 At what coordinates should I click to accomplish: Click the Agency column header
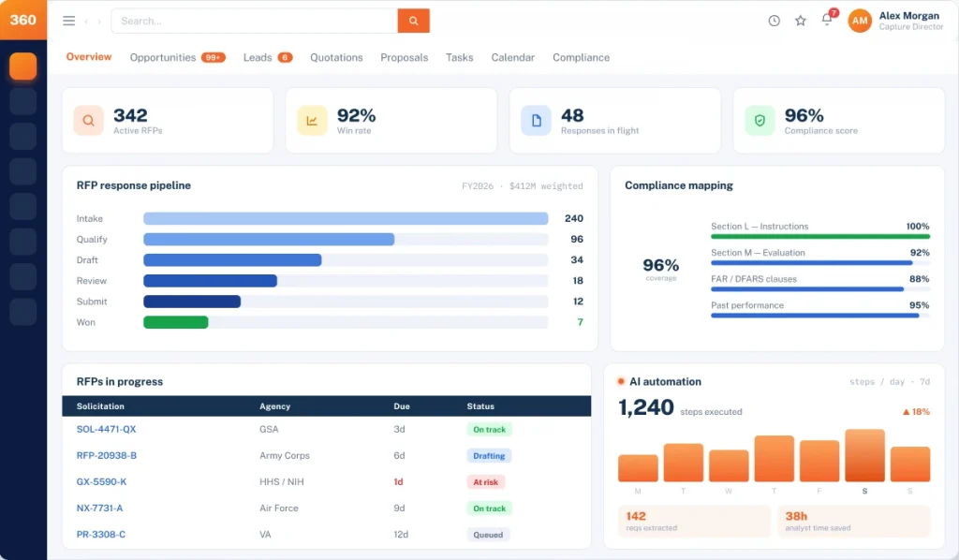tap(274, 405)
